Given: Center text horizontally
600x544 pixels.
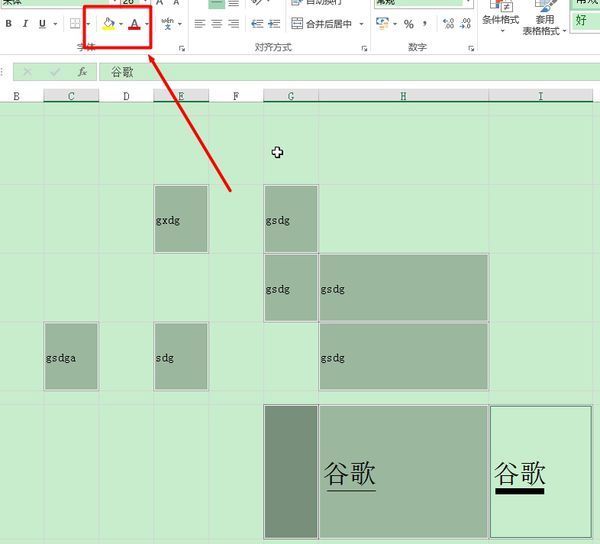Looking at the screenshot, I should pyautogui.click(x=217, y=24).
